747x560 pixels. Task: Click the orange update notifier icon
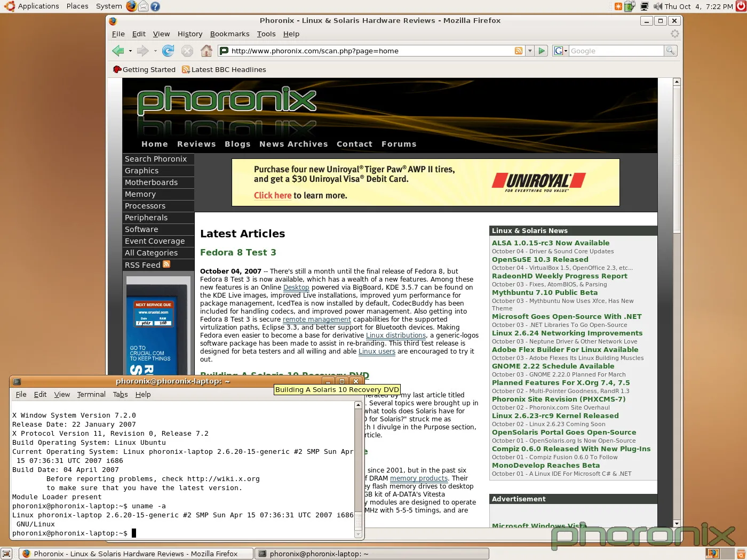point(618,6)
